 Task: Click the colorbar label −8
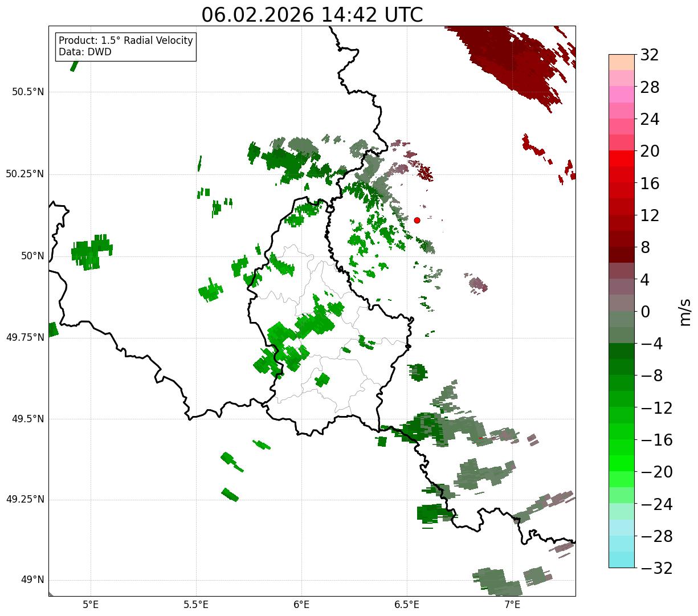651,376
